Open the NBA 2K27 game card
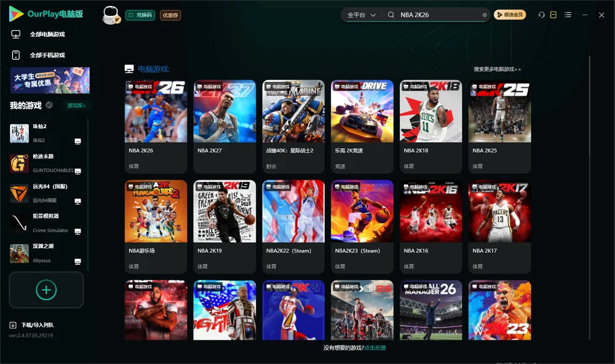 (x=224, y=126)
